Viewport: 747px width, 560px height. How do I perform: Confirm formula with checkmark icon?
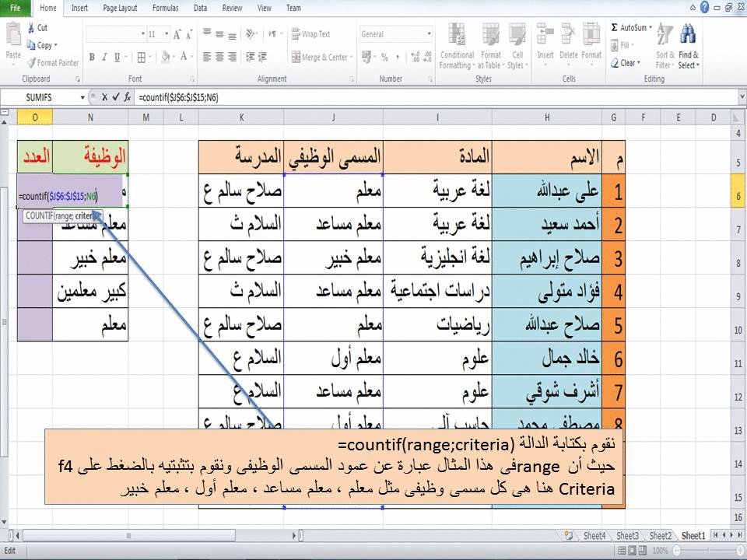point(116,98)
